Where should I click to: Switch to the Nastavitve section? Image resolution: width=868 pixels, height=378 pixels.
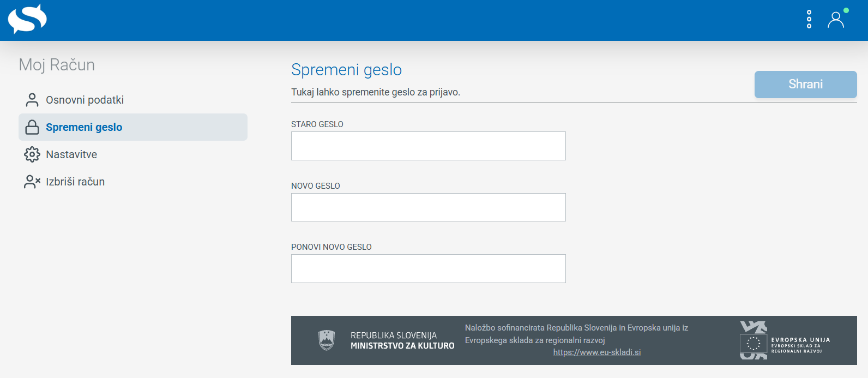pyautogui.click(x=71, y=154)
